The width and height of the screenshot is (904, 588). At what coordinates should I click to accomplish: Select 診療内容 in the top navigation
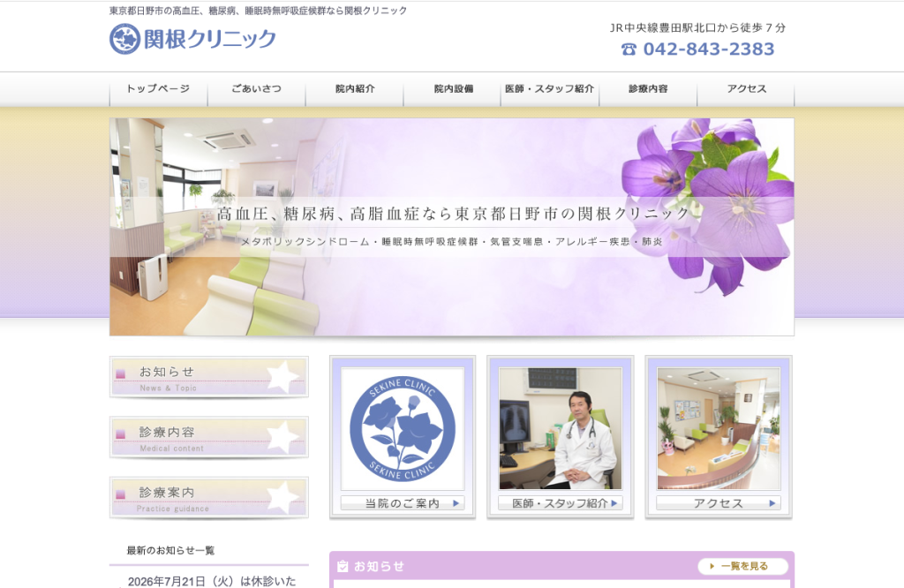[648, 89]
